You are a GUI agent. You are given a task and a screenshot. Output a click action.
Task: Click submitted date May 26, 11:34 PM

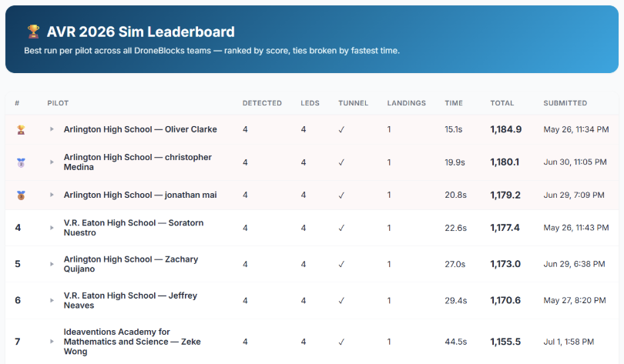pyautogui.click(x=576, y=129)
